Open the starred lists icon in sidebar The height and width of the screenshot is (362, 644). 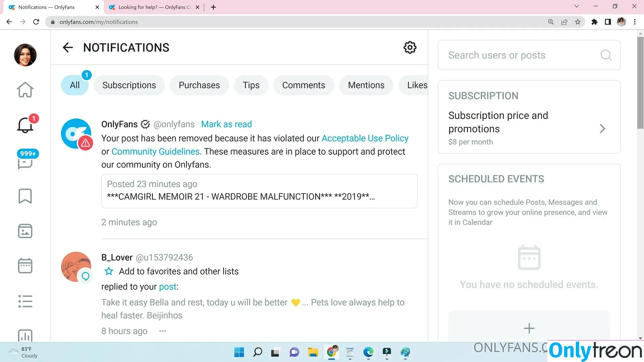point(25,301)
